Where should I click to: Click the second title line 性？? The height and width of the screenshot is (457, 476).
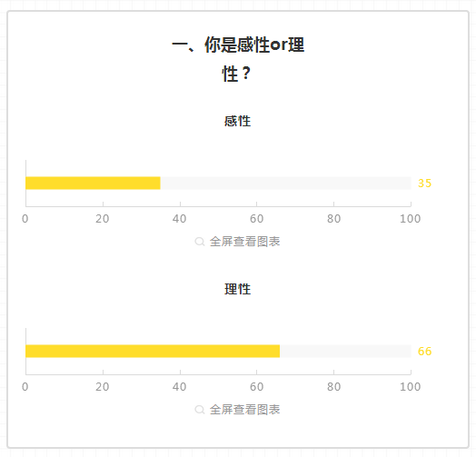[236, 74]
